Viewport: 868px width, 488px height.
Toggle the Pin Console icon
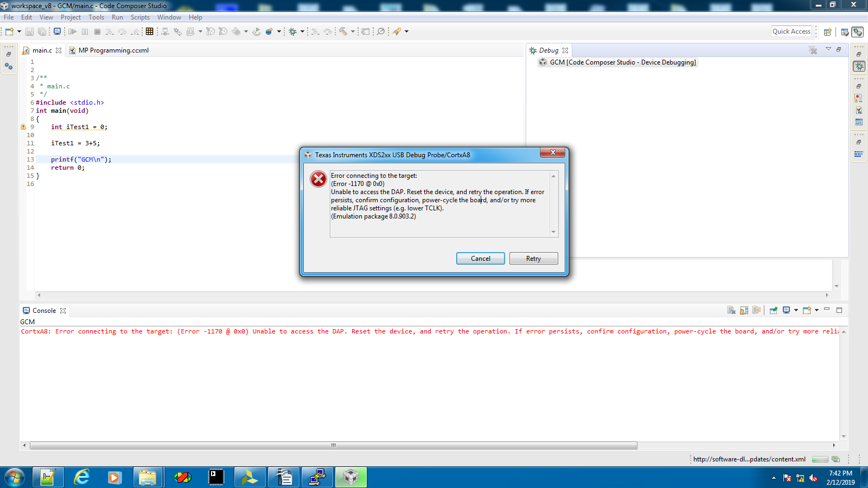point(774,310)
